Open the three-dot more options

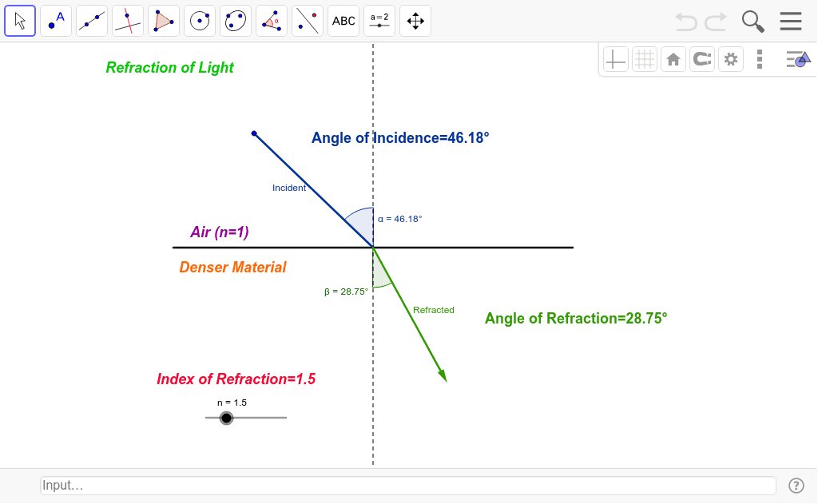coord(760,59)
